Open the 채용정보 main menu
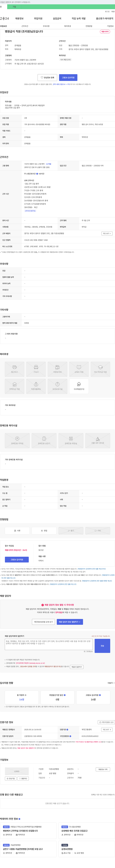Image resolution: width=115 pixels, height=868 pixels. point(19,19)
